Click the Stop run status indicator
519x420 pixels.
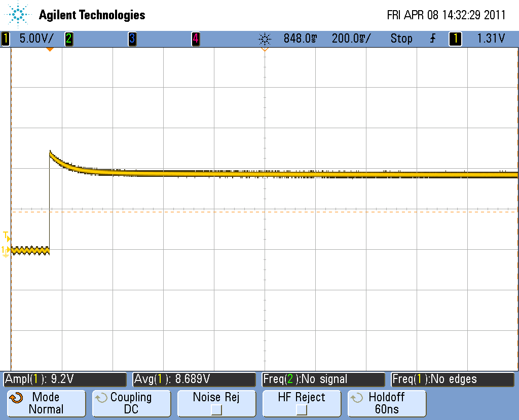[x=401, y=39]
